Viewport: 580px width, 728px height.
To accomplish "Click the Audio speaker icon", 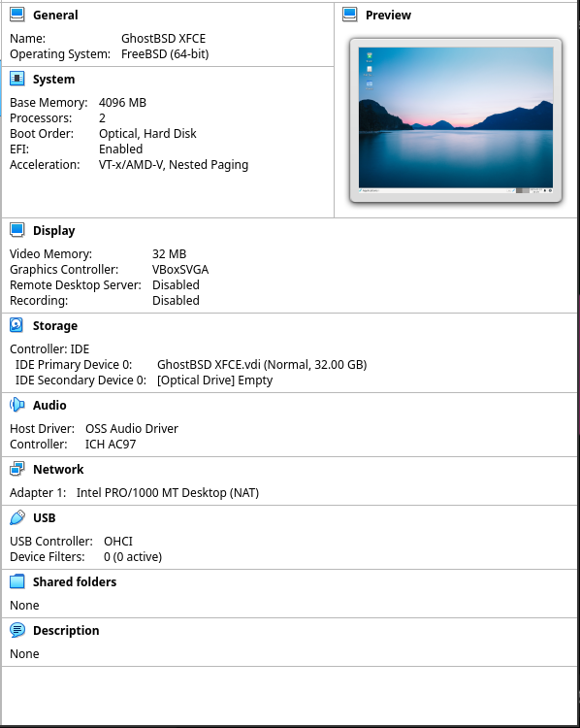I will coord(17,405).
